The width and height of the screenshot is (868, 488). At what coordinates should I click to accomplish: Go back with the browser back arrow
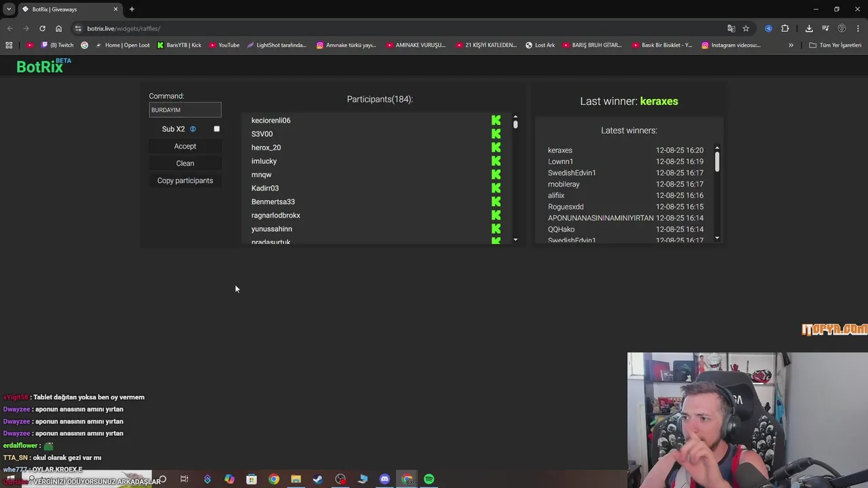[9, 28]
